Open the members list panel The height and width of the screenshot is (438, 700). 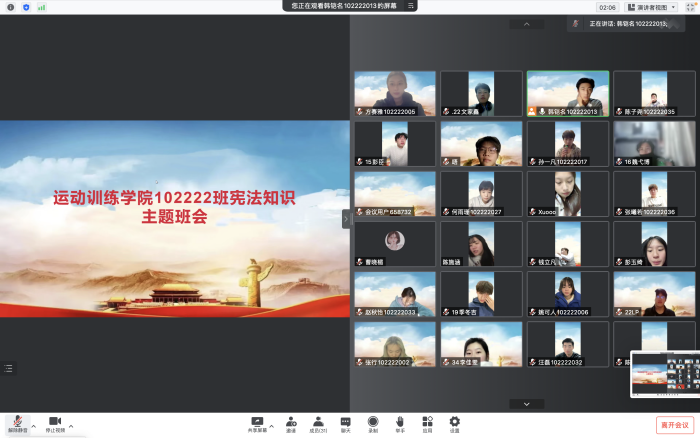point(318,422)
